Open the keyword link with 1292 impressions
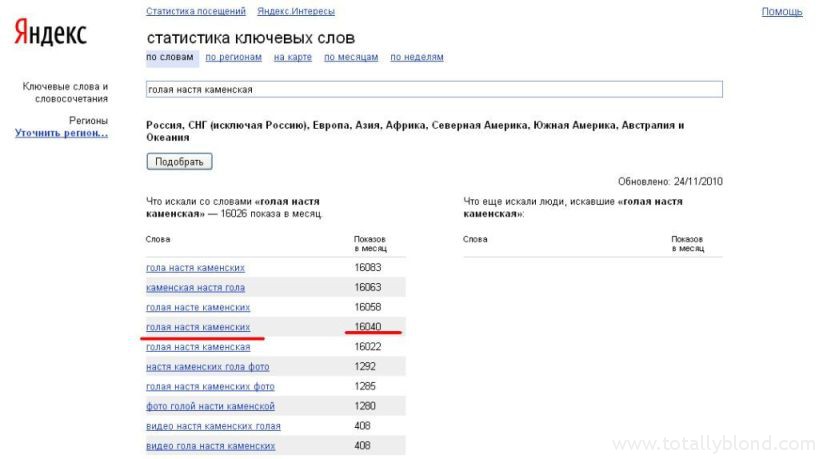 point(208,367)
